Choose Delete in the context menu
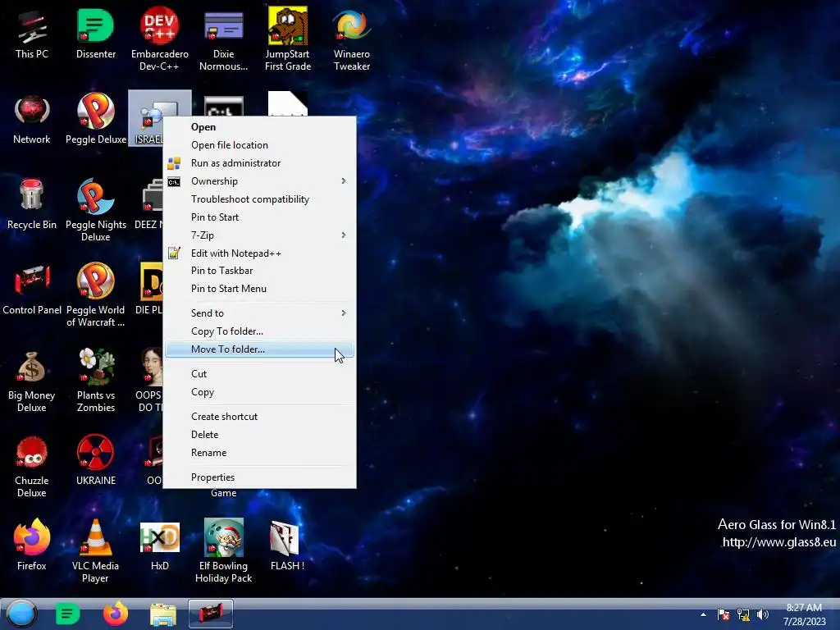 (259, 435)
